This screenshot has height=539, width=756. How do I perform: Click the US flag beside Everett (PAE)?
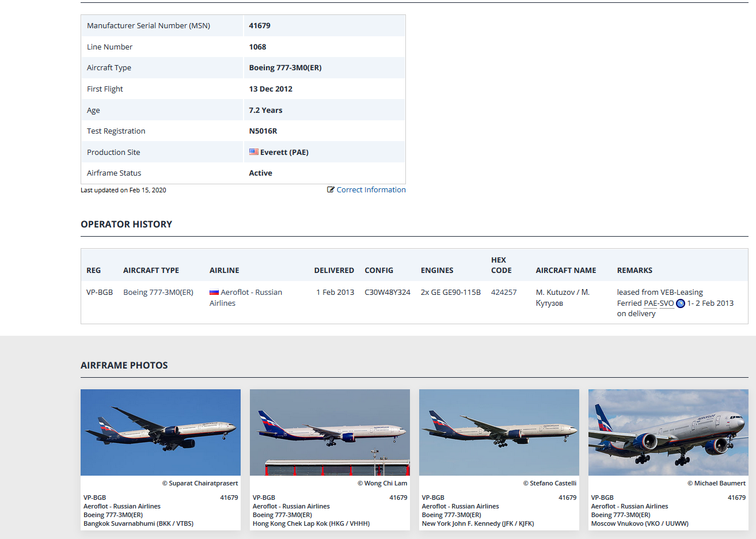tap(254, 152)
